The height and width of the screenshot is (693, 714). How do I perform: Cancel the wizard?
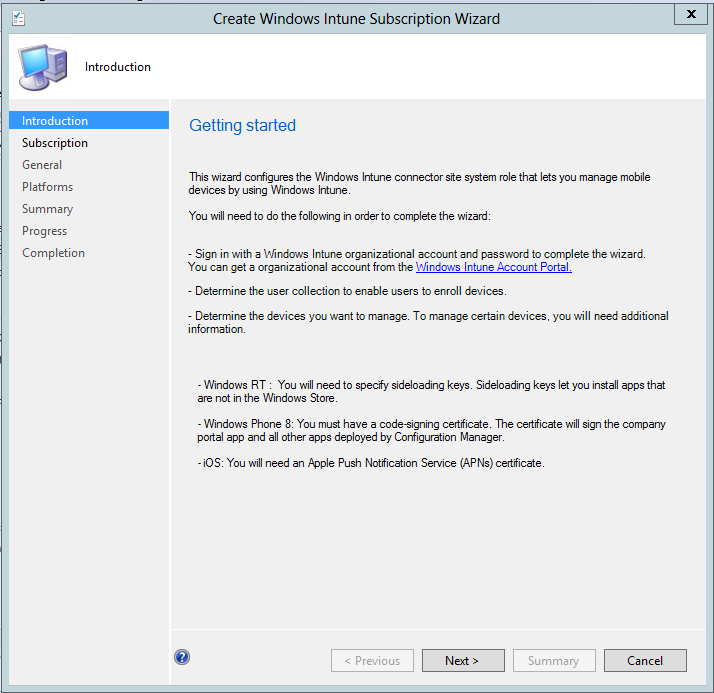pos(645,660)
